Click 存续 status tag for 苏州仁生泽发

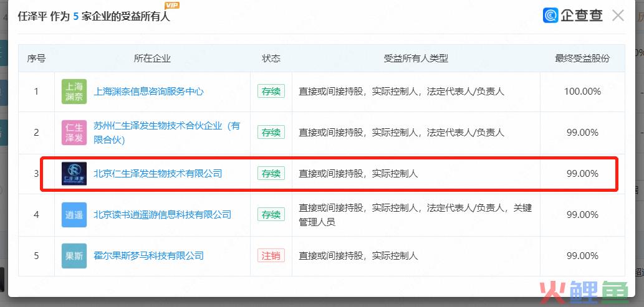(x=271, y=132)
